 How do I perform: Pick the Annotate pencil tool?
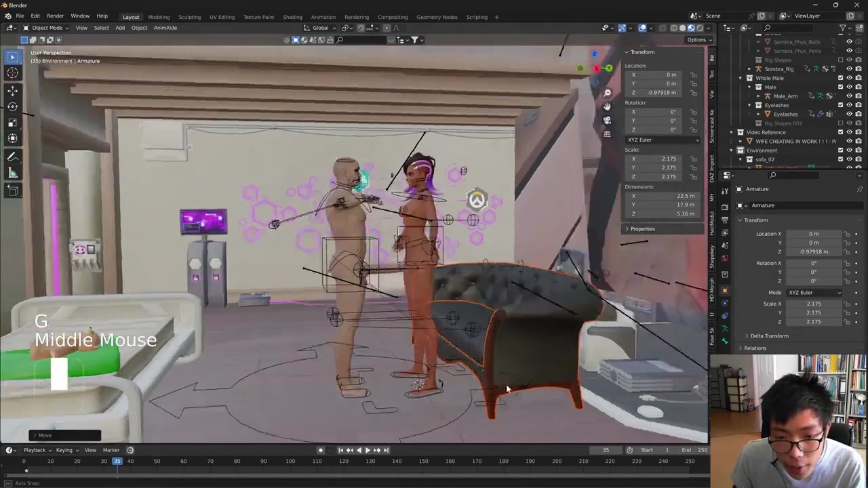12,157
